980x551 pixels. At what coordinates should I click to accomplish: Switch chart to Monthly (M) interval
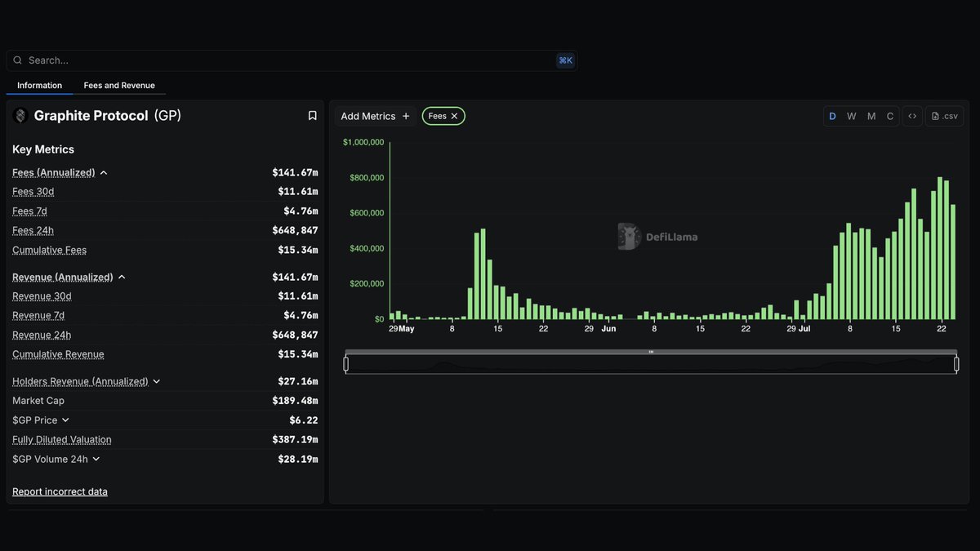click(871, 116)
